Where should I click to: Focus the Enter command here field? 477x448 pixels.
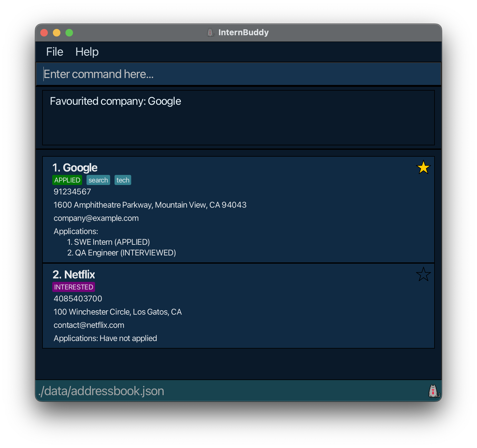point(239,74)
